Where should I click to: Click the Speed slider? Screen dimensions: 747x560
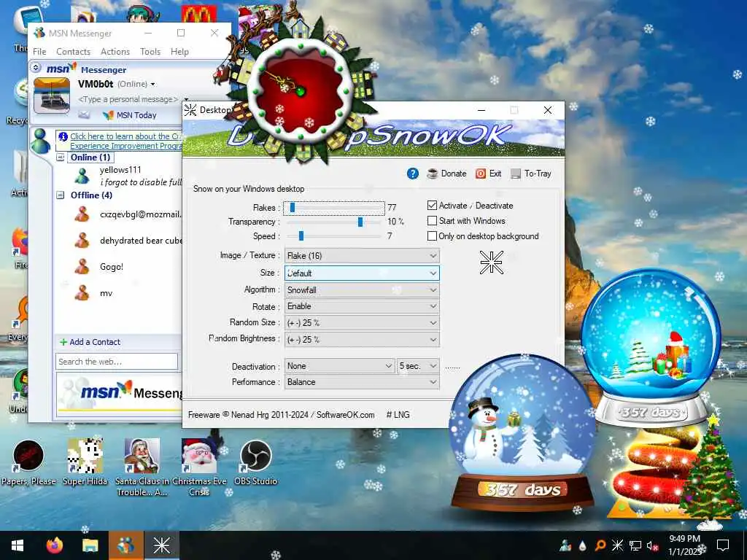pyautogui.click(x=334, y=236)
